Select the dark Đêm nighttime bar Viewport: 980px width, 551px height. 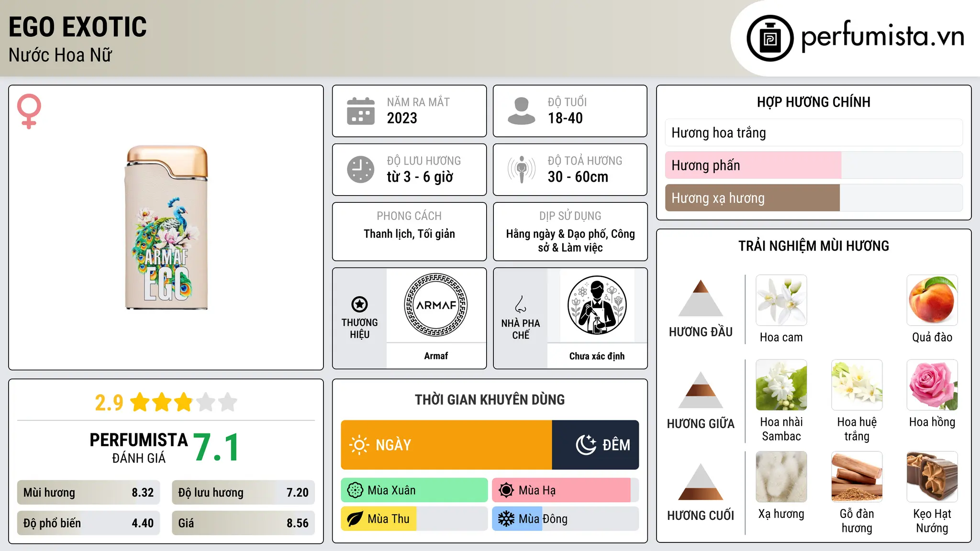(595, 445)
